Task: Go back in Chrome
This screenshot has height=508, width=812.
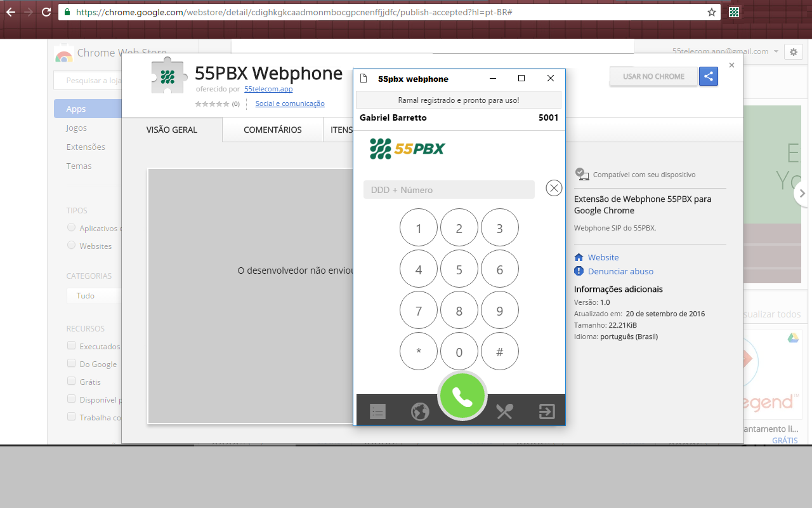Action: 11,12
